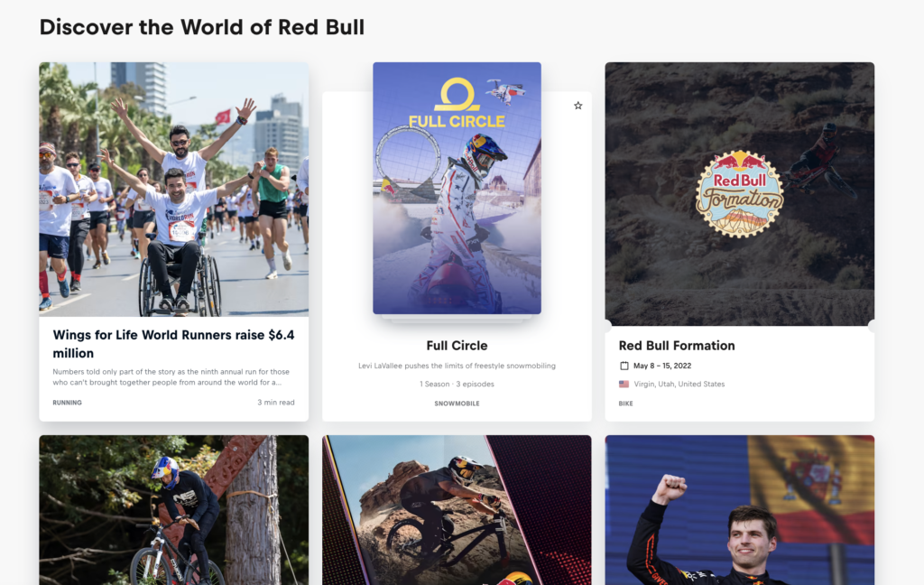Viewport: 924px width, 585px height.
Task: Click the calendar icon beside May 8 – 15, 2022
Action: pyautogui.click(x=624, y=366)
